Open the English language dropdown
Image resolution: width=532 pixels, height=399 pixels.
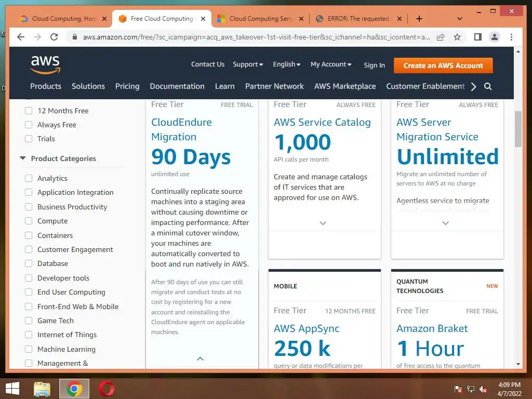click(287, 64)
